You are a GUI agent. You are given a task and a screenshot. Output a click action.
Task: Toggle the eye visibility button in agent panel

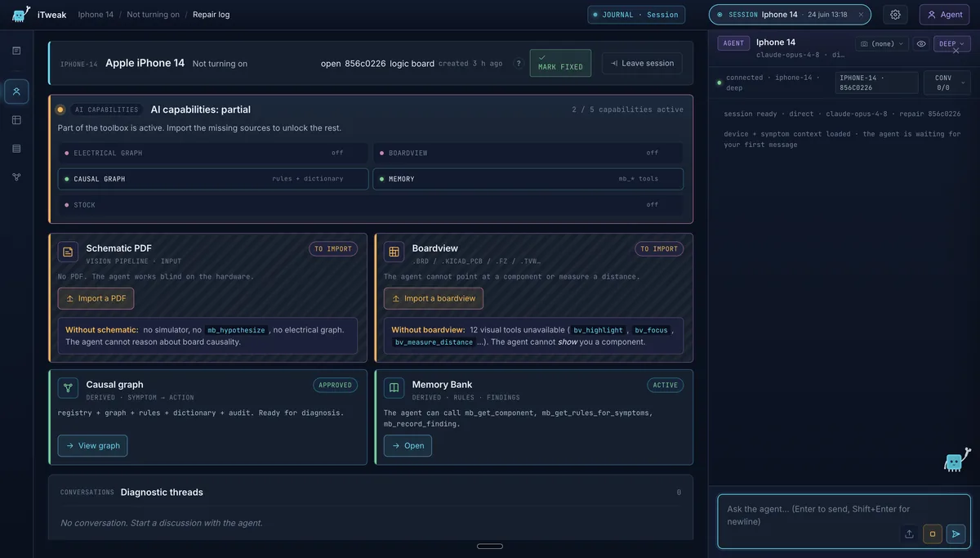coord(921,43)
